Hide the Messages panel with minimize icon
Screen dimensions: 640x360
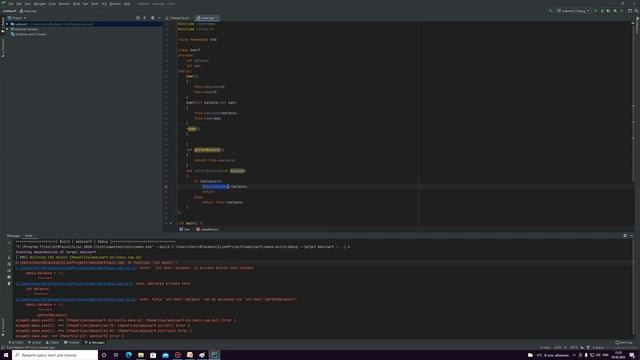coord(631,236)
